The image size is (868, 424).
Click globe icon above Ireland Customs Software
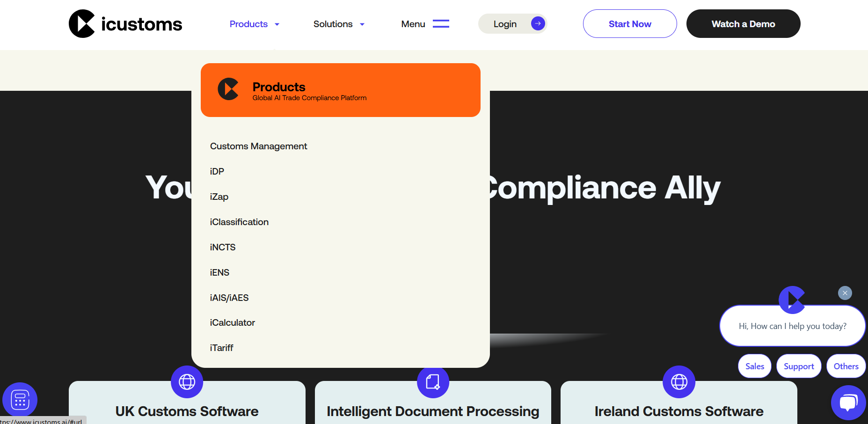679,382
